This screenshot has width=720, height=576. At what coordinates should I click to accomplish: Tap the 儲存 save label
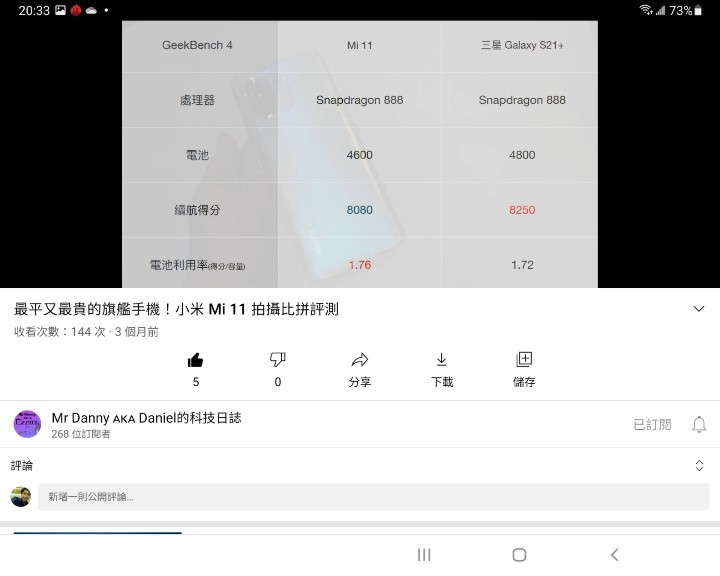click(524, 382)
